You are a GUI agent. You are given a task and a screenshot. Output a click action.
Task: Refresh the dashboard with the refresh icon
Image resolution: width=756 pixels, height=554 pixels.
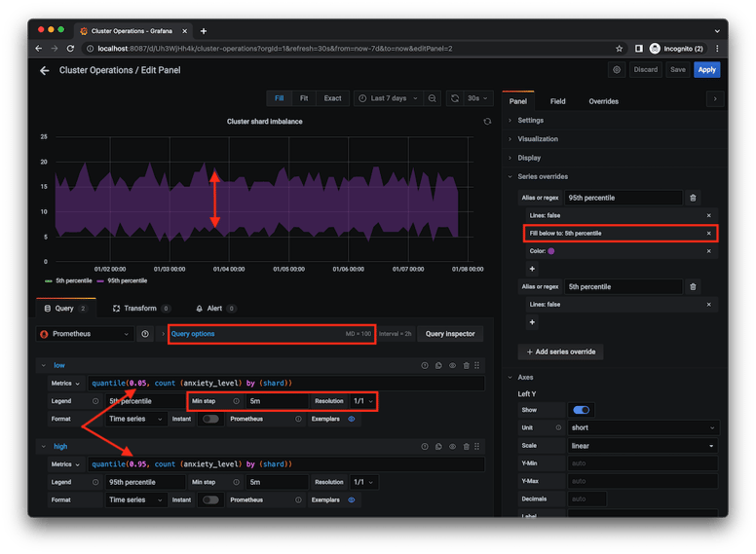point(456,98)
